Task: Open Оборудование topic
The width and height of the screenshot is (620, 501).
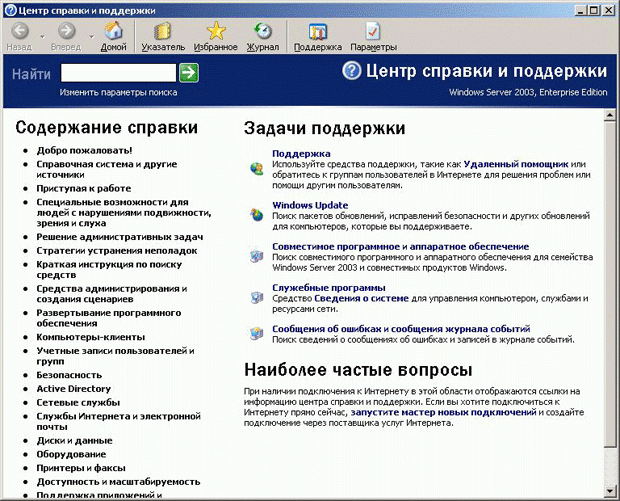Action: tap(71, 455)
